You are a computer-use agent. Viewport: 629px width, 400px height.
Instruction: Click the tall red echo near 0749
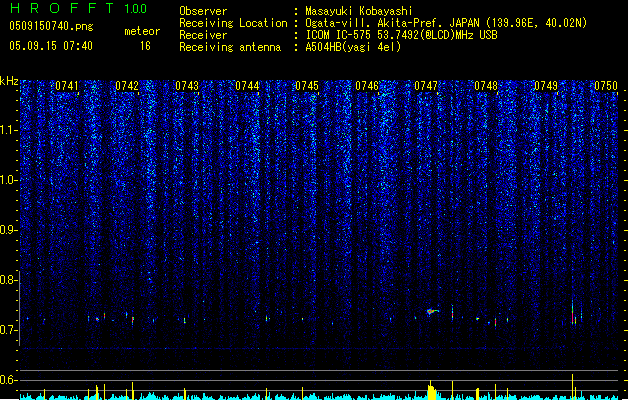tap(573, 312)
